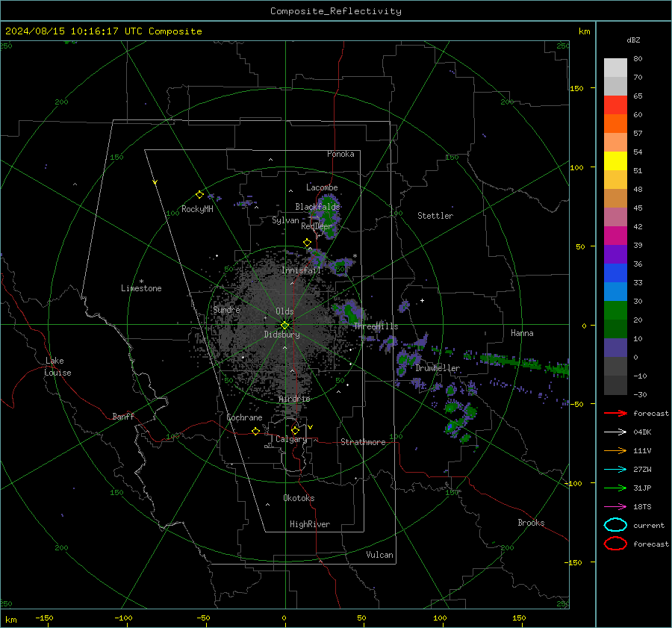Select the ThreeHills label
Viewport: 672px width, 628px height.
point(376,326)
